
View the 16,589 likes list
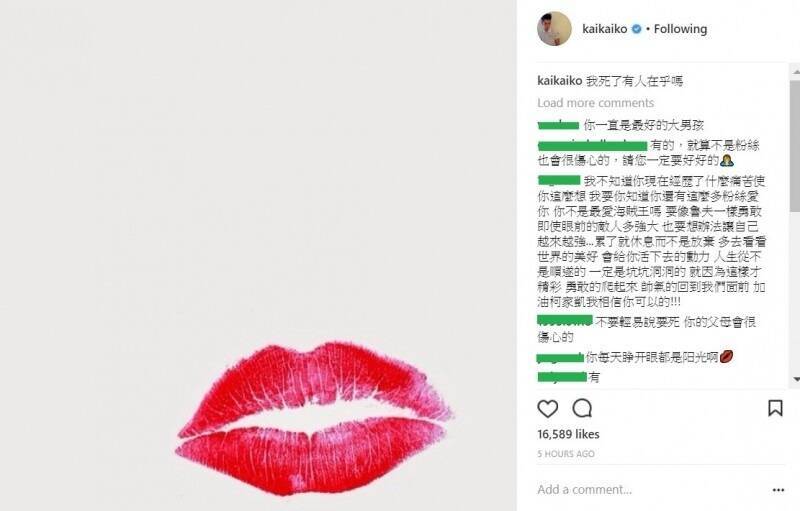pyautogui.click(x=568, y=434)
